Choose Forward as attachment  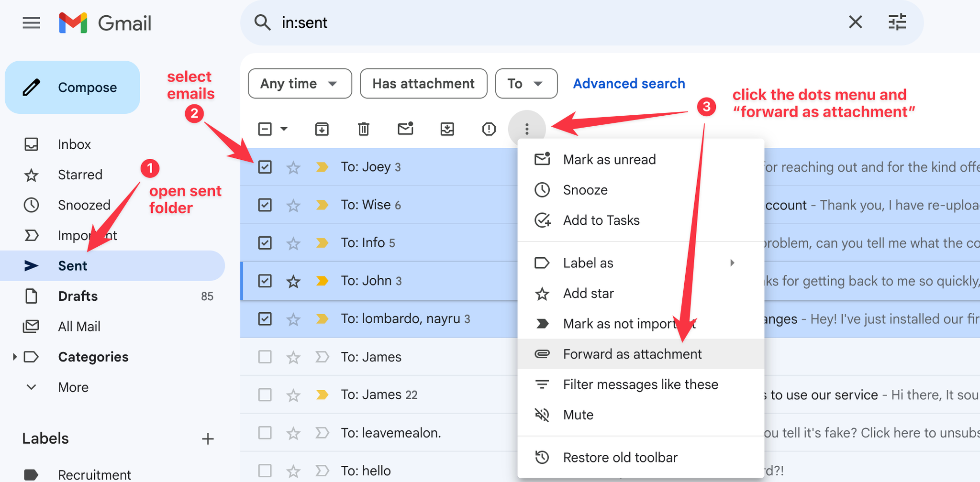click(x=632, y=354)
